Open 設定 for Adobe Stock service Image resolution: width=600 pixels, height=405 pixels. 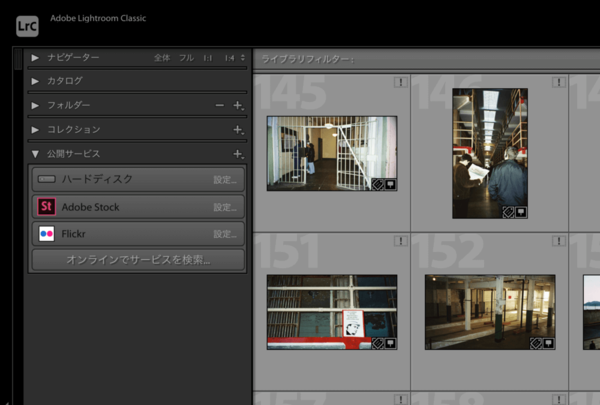point(225,207)
